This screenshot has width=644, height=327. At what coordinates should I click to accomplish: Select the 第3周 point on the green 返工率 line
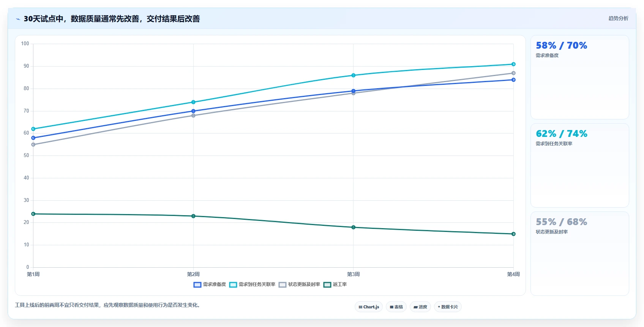click(354, 227)
